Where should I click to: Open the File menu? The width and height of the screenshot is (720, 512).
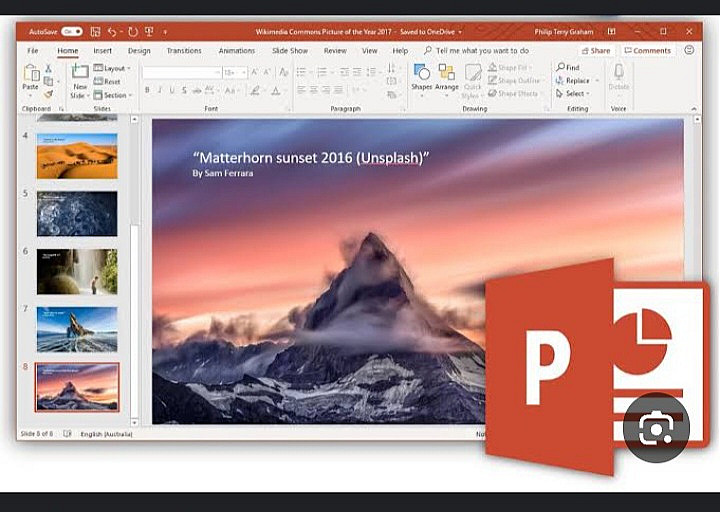33,51
